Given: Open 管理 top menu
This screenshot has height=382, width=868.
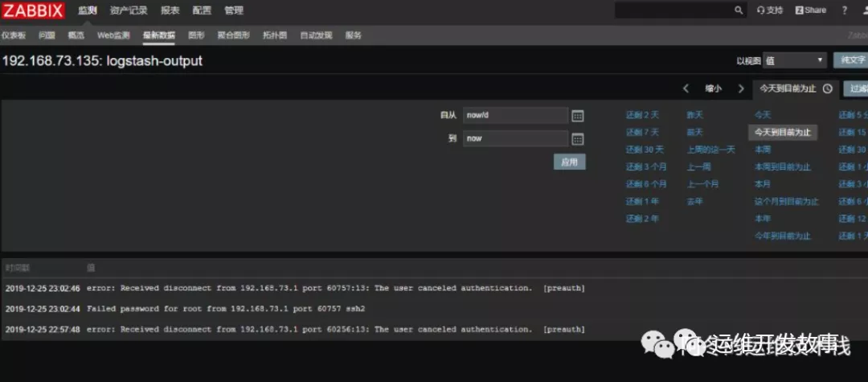Looking at the screenshot, I should pos(234,10).
